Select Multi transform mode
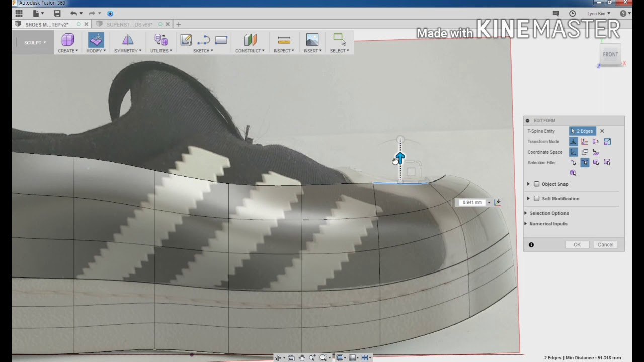644x362 pixels. pos(573,142)
